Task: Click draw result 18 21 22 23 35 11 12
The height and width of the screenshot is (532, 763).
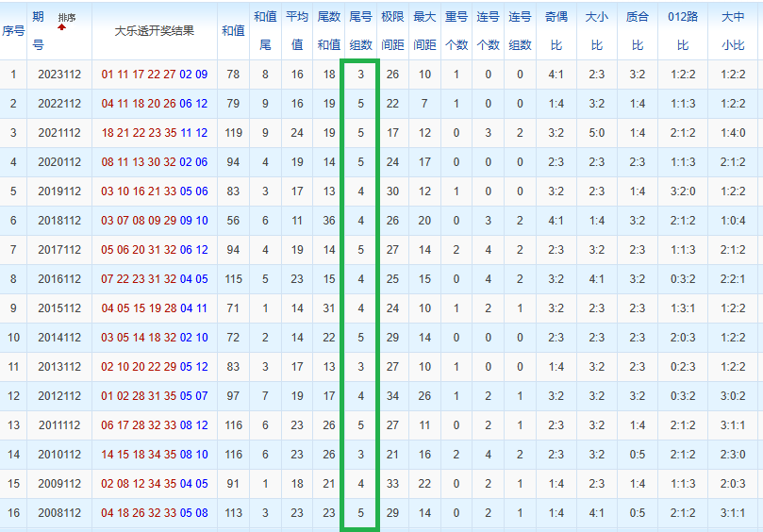Action: (155, 133)
